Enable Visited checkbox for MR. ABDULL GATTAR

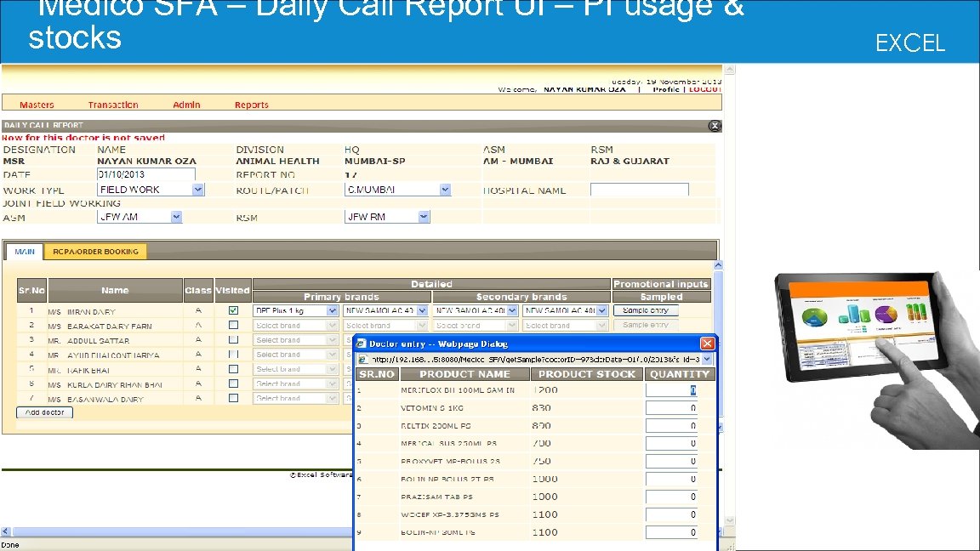pos(233,338)
